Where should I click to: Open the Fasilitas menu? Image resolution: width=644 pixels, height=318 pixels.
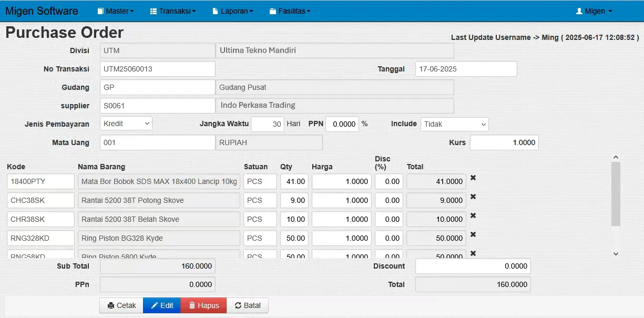tap(290, 11)
